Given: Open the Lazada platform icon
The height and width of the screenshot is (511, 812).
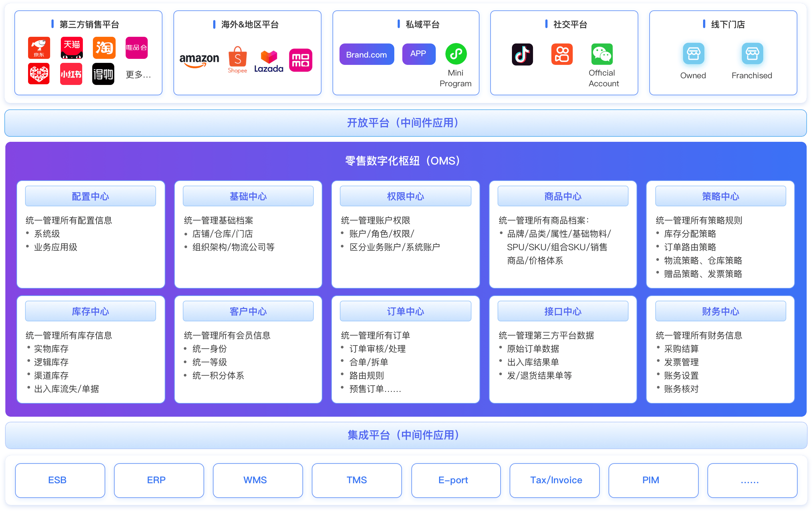Looking at the screenshot, I should (x=268, y=60).
